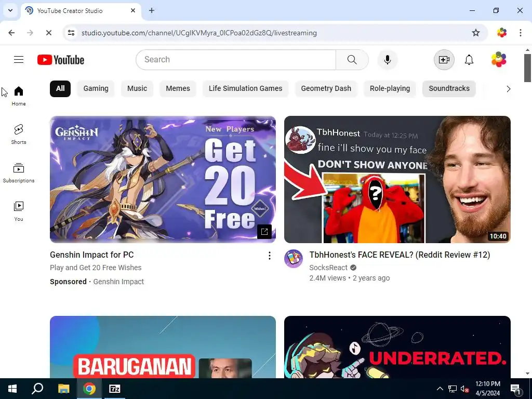Close the YouTube Creator Studio tab
The height and width of the screenshot is (399, 532).
pyautogui.click(x=133, y=10)
